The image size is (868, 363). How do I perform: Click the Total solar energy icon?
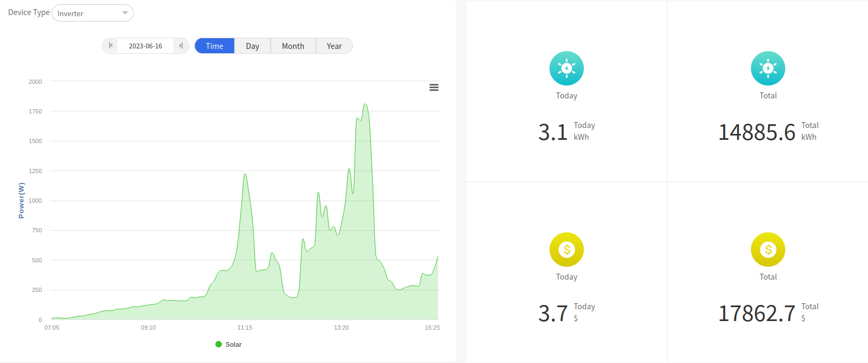(x=768, y=68)
